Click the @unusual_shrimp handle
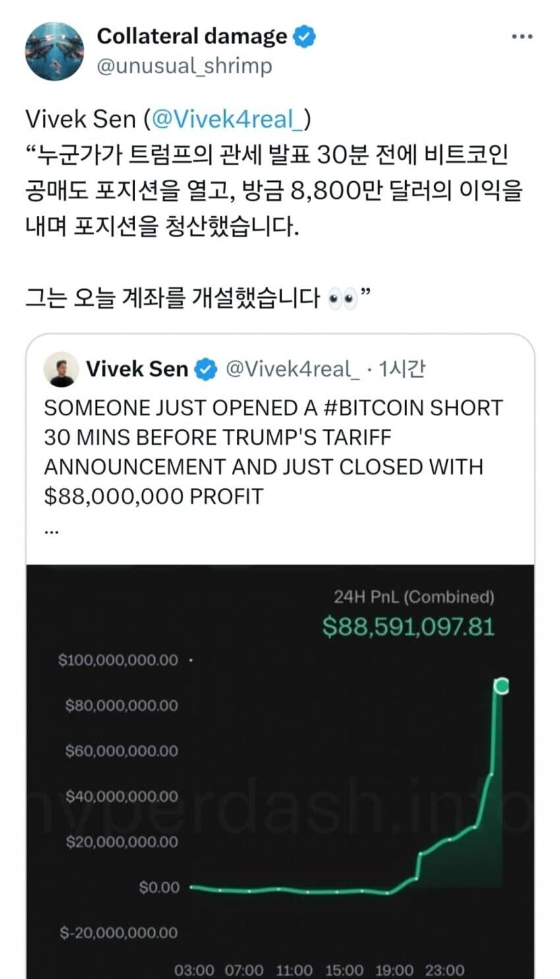Image resolution: width=560 pixels, height=979 pixels. (x=184, y=65)
